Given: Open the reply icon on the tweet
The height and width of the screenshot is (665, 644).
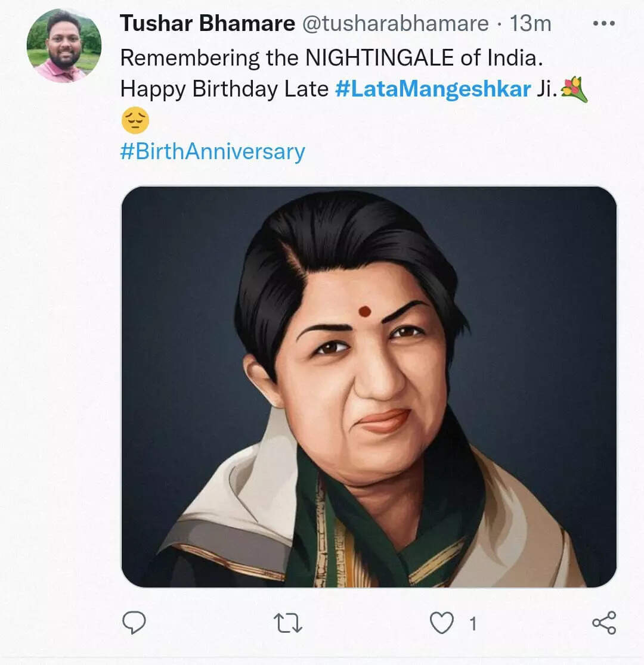Looking at the screenshot, I should tap(135, 623).
